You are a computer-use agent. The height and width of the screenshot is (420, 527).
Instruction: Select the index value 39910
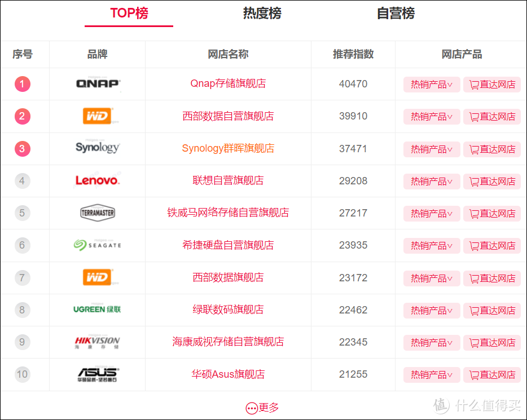[353, 116]
